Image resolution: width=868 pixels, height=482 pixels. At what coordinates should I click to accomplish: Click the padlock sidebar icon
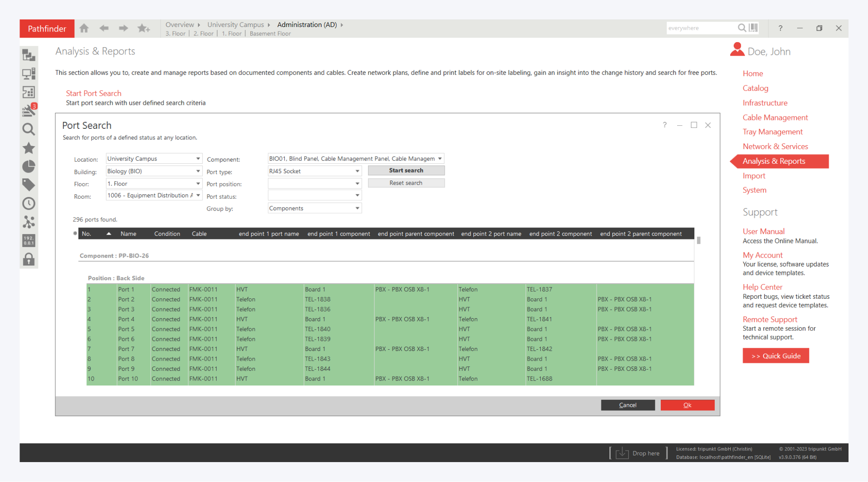click(29, 259)
